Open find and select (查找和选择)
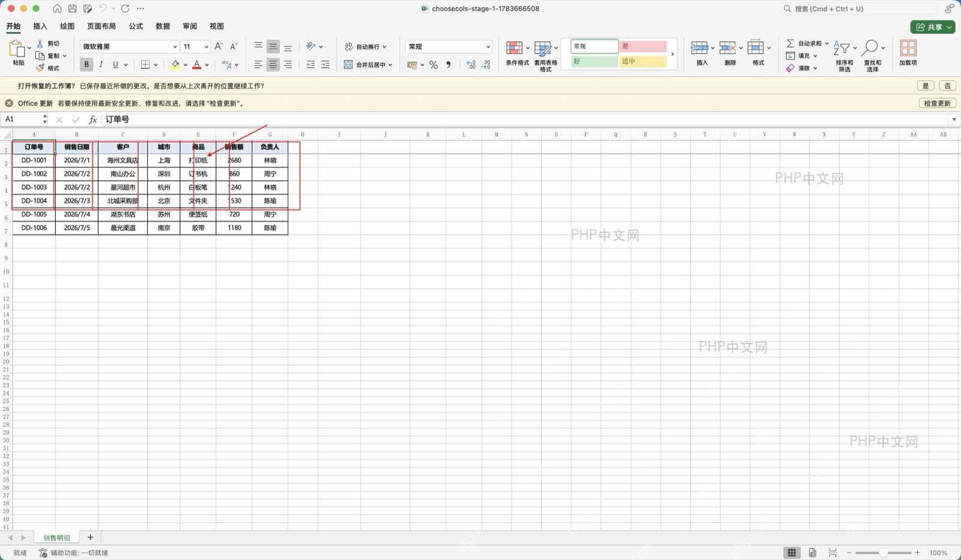 pyautogui.click(x=873, y=56)
